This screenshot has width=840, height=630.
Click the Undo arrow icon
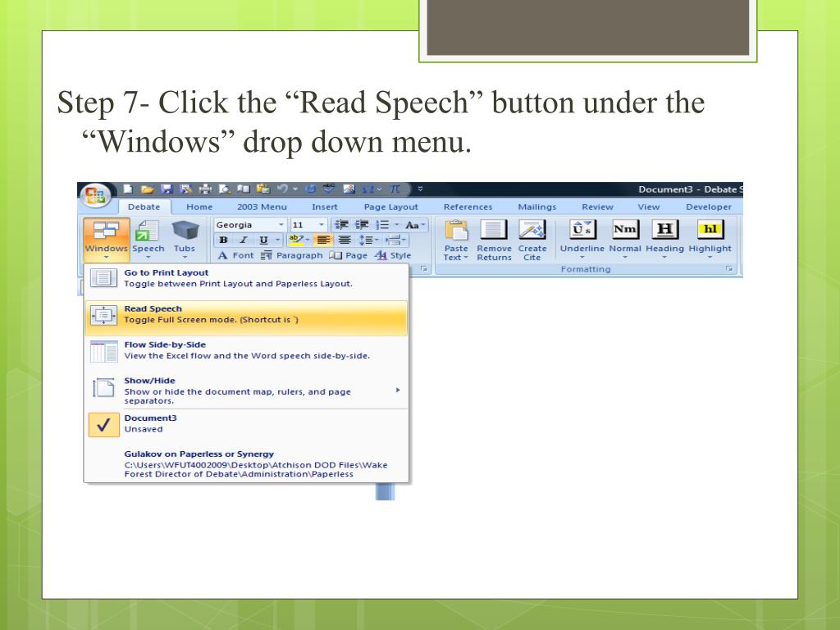(282, 189)
